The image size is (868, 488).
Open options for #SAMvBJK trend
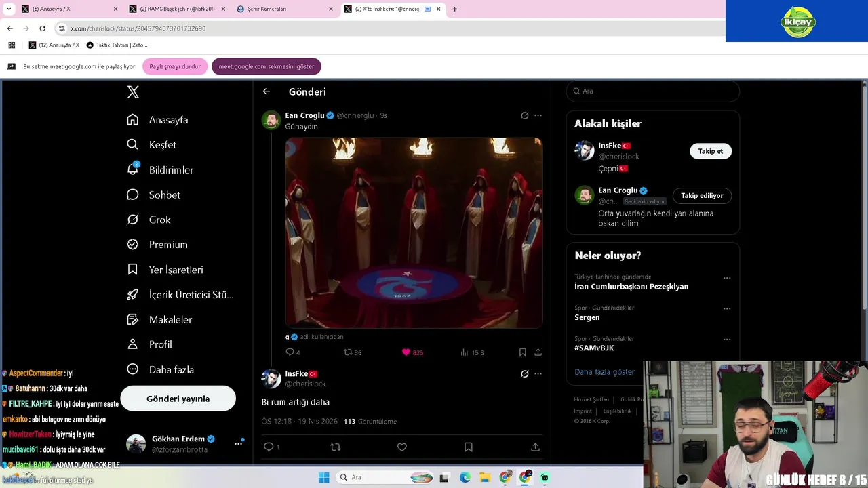pos(727,339)
